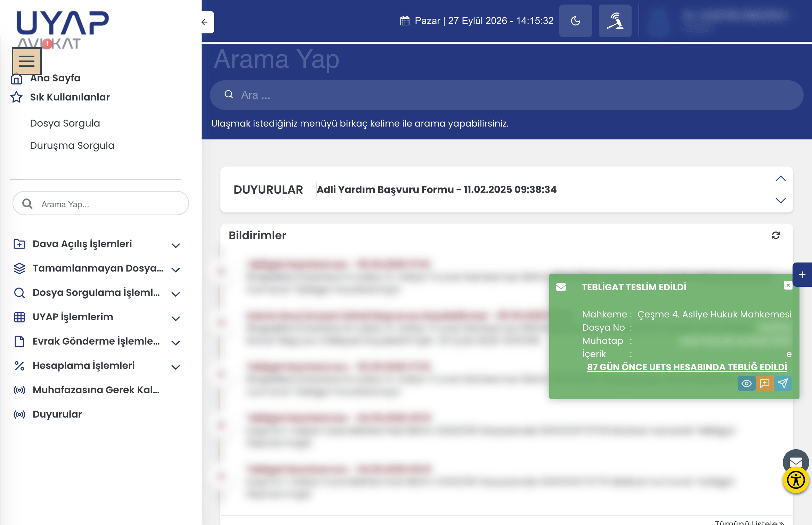Open the hamburger menu button
Viewport: 812px width, 525px height.
[27, 61]
